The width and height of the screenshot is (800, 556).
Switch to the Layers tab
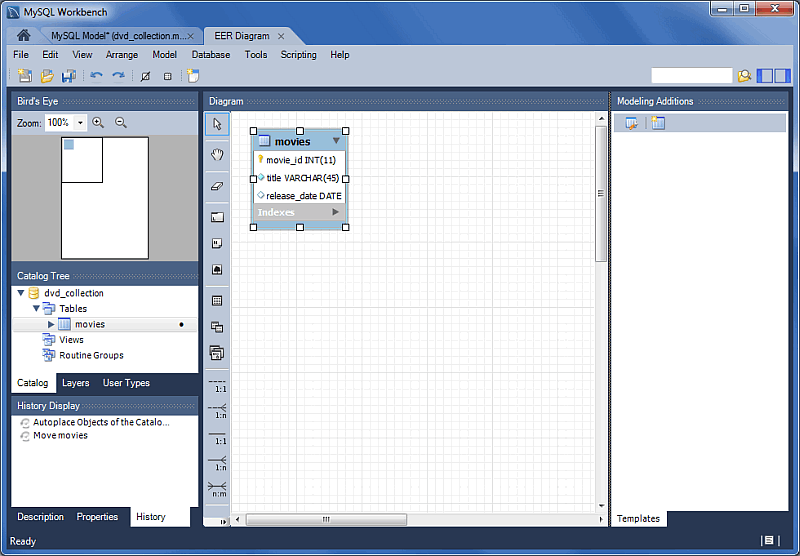[75, 383]
